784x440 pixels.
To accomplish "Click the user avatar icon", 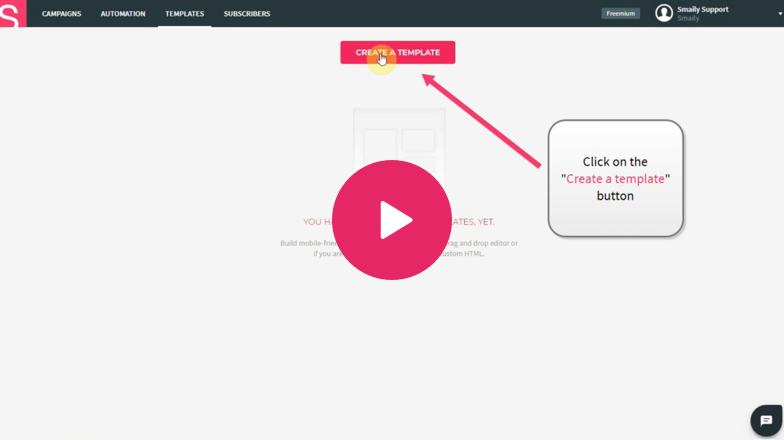I will pos(664,13).
